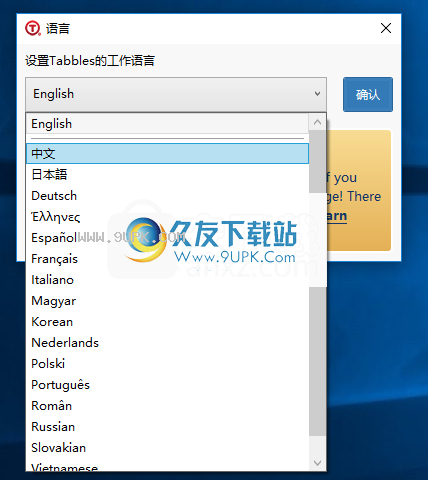The width and height of the screenshot is (428, 480).
Task: Close the language dialog window
Action: 386,28
